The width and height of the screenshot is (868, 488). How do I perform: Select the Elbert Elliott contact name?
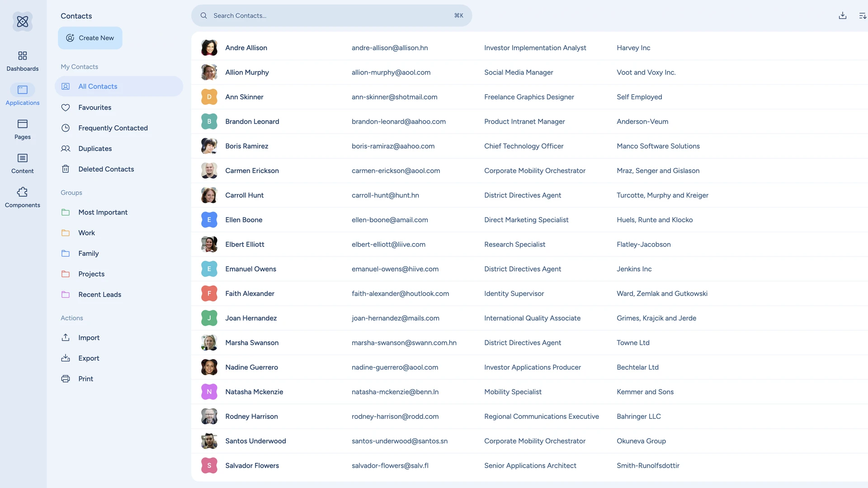click(245, 244)
